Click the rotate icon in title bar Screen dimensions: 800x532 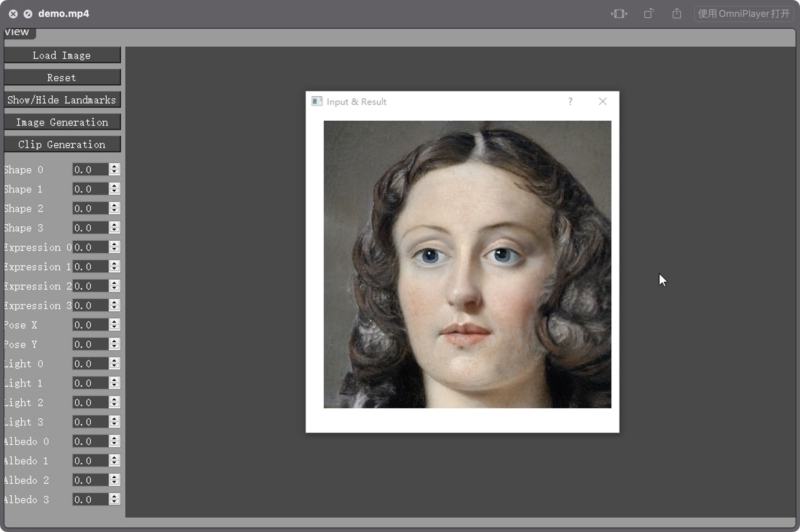tap(649, 14)
